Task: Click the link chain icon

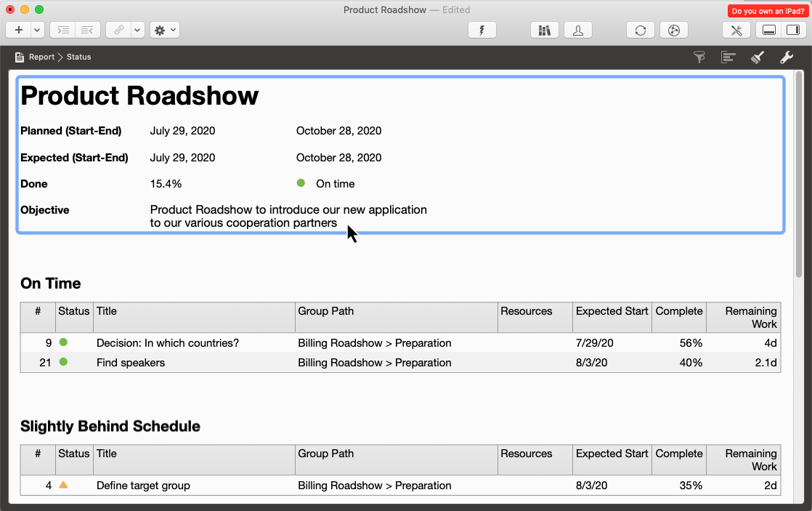Action: click(x=118, y=30)
